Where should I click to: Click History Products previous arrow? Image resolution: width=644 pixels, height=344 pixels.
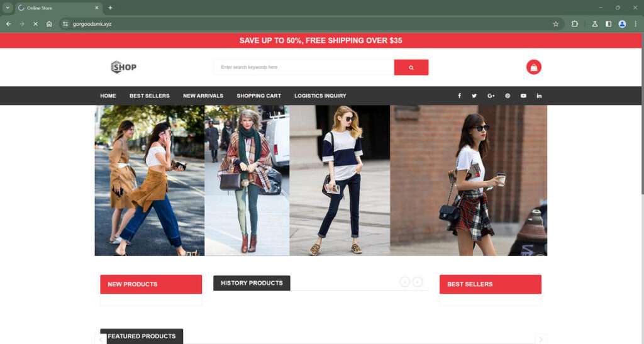[x=405, y=282]
